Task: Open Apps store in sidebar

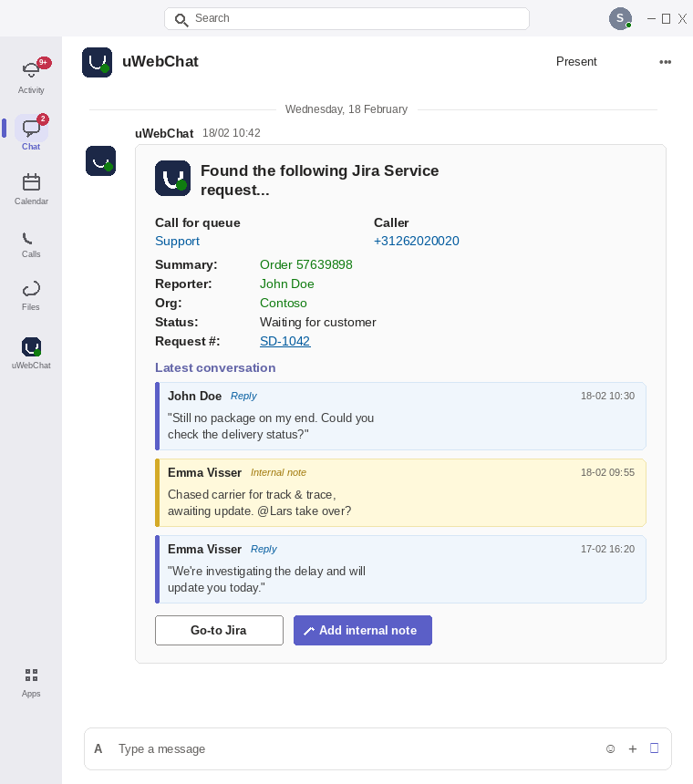Action: (x=31, y=682)
